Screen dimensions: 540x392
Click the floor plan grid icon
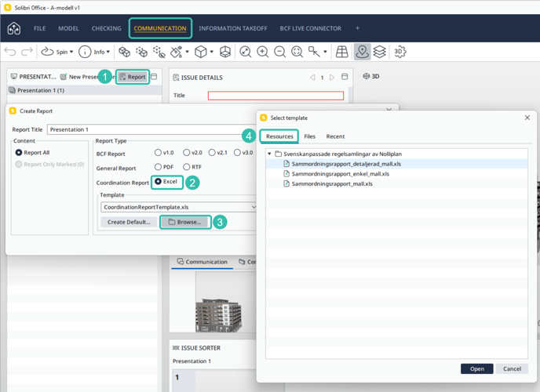pos(341,52)
